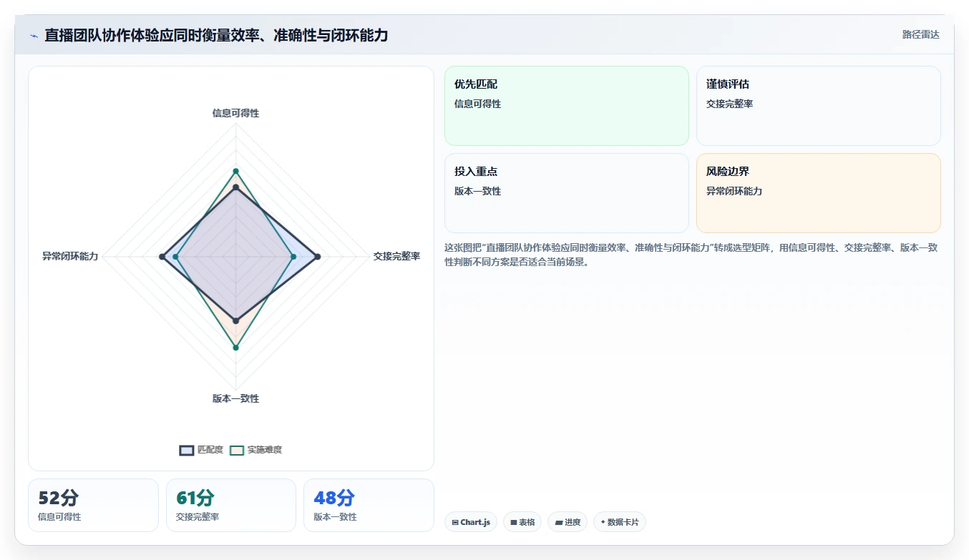Click the radar axis label 信息可得性
The image size is (969, 560).
235,113
